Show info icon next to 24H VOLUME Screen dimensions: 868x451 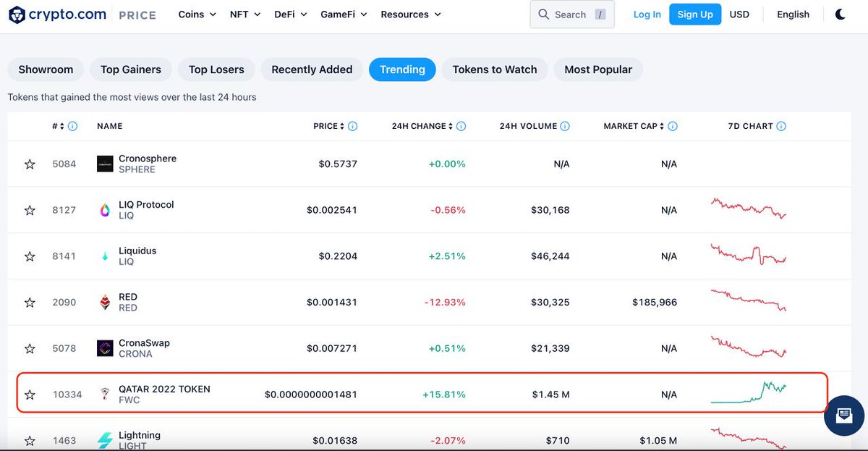tap(565, 126)
